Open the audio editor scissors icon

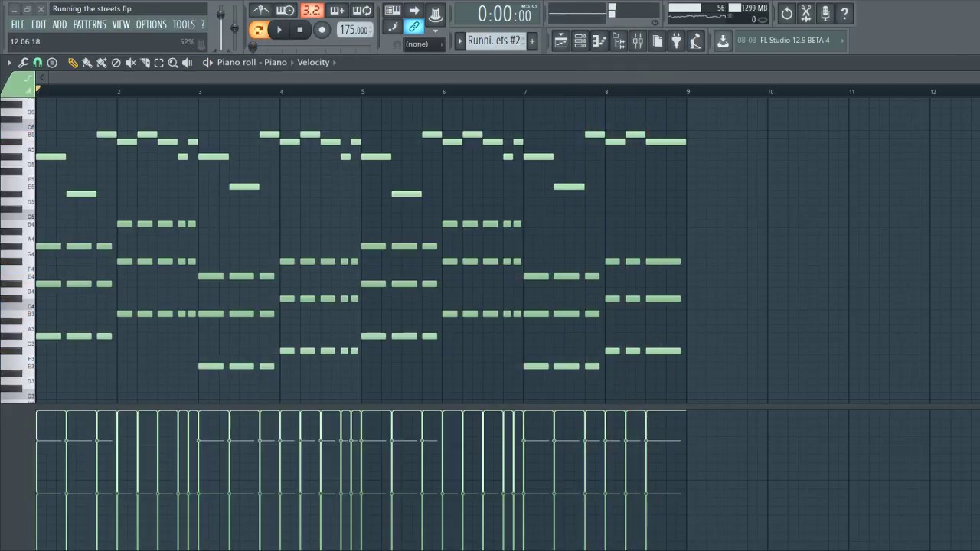(x=806, y=14)
